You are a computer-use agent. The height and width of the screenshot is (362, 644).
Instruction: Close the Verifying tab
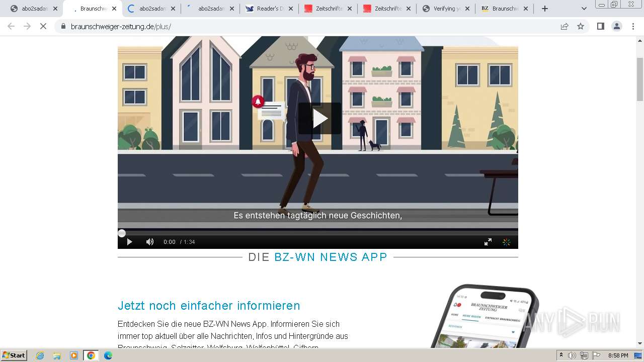click(467, 9)
